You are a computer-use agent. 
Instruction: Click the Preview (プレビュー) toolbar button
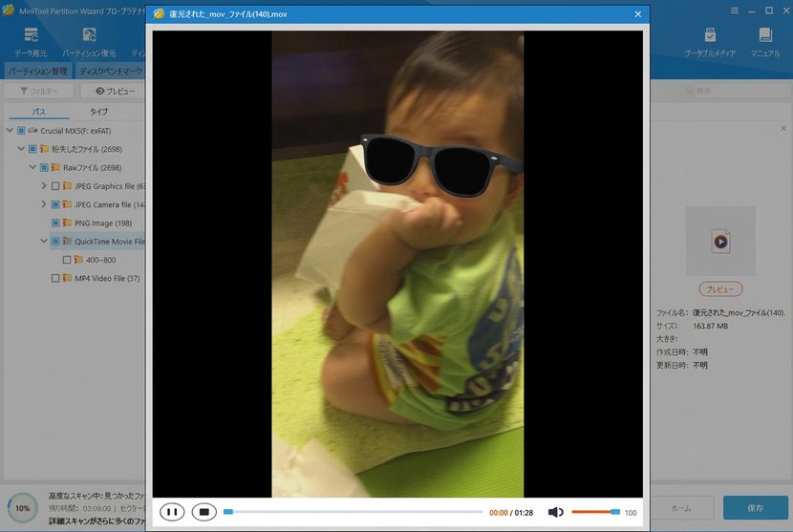[x=115, y=91]
